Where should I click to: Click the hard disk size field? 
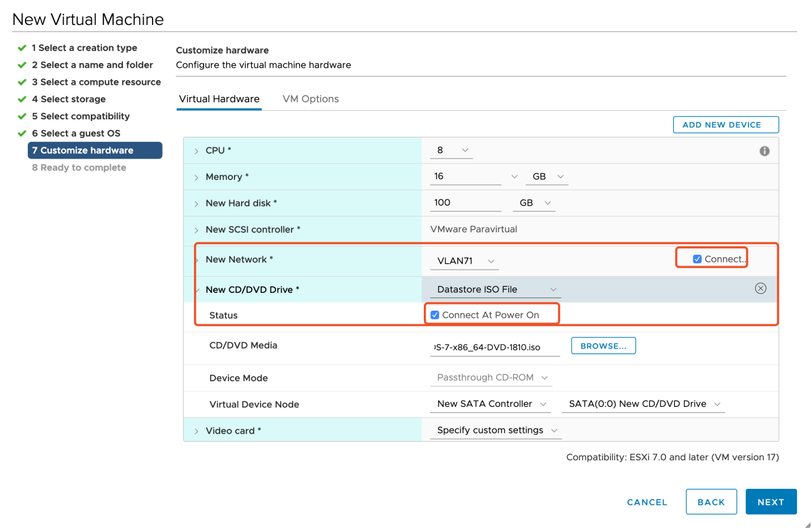pyautogui.click(x=465, y=203)
